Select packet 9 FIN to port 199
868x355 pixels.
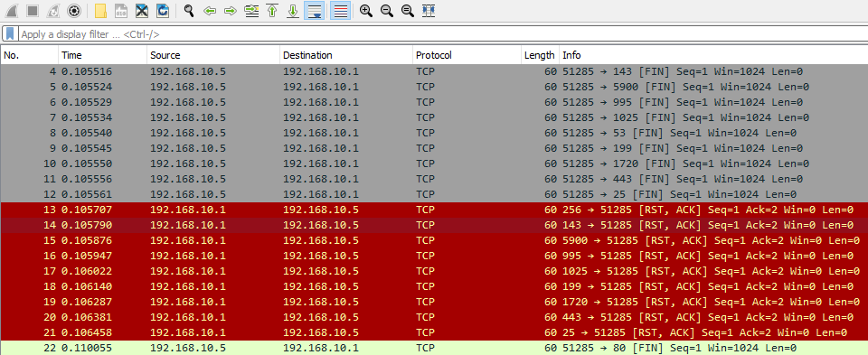click(434, 148)
